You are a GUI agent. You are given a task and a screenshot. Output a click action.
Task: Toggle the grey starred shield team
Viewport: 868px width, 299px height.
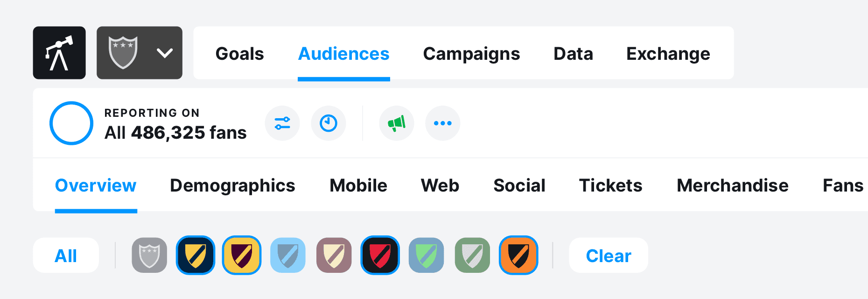pyautogui.click(x=149, y=256)
